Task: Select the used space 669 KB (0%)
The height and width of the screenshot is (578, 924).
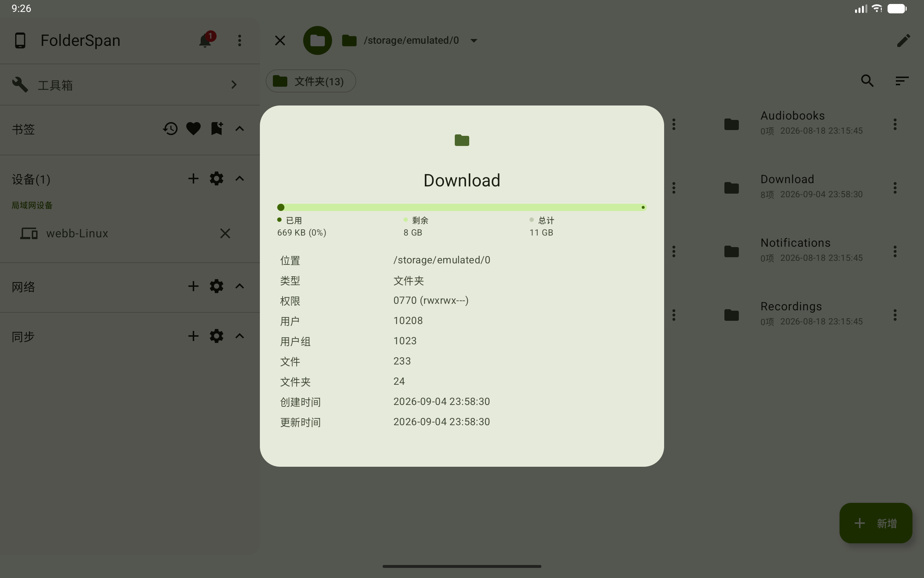Action: pos(302,232)
